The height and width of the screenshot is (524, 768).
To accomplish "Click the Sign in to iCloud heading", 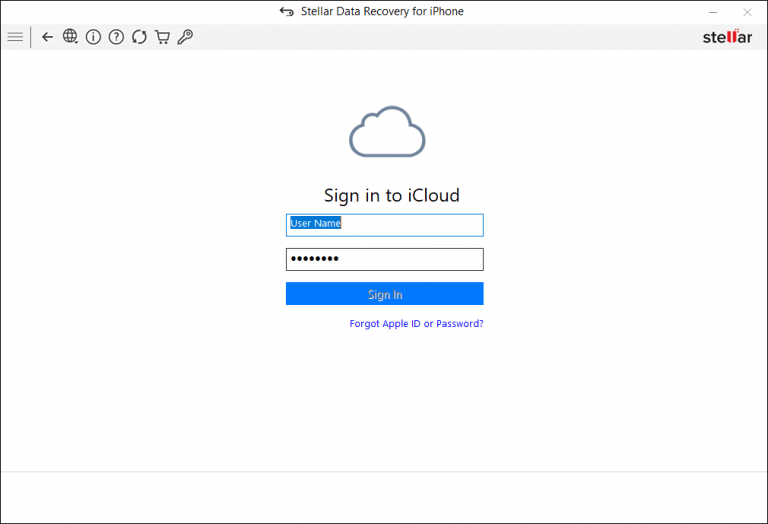I will click(391, 195).
